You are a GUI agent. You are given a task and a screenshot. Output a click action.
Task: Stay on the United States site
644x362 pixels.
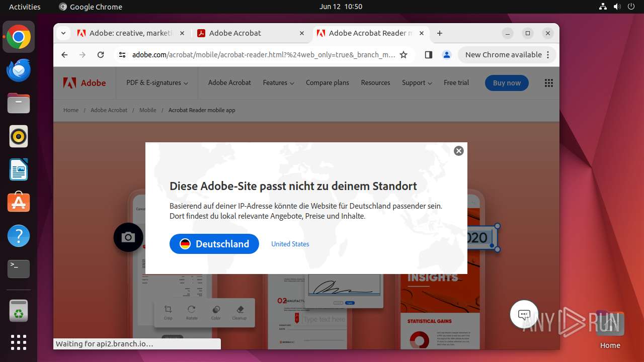(290, 244)
